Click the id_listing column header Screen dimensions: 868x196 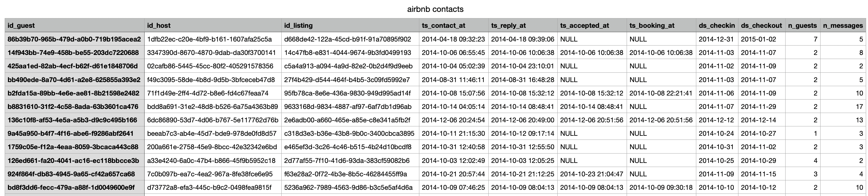[x=350, y=25]
